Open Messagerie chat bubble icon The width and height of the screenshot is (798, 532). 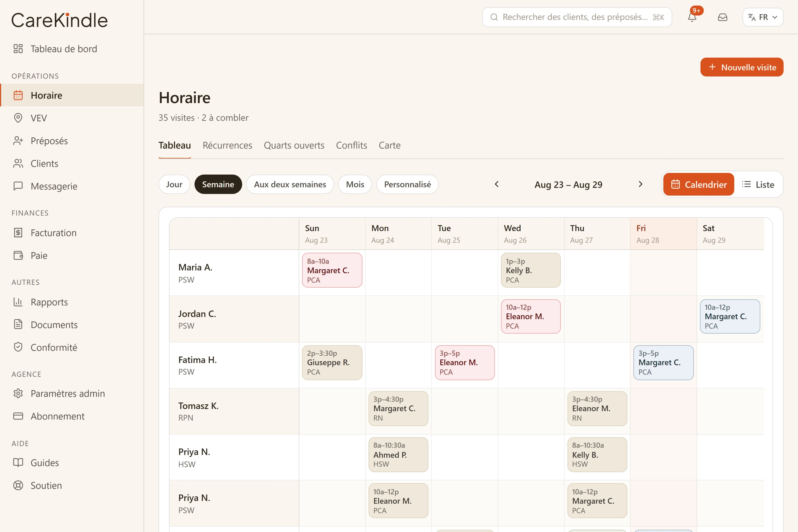pos(18,186)
